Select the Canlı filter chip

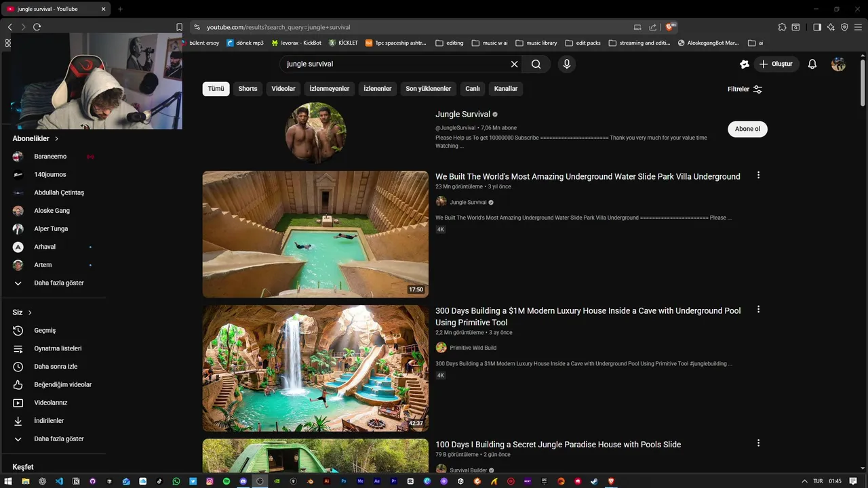(x=473, y=89)
